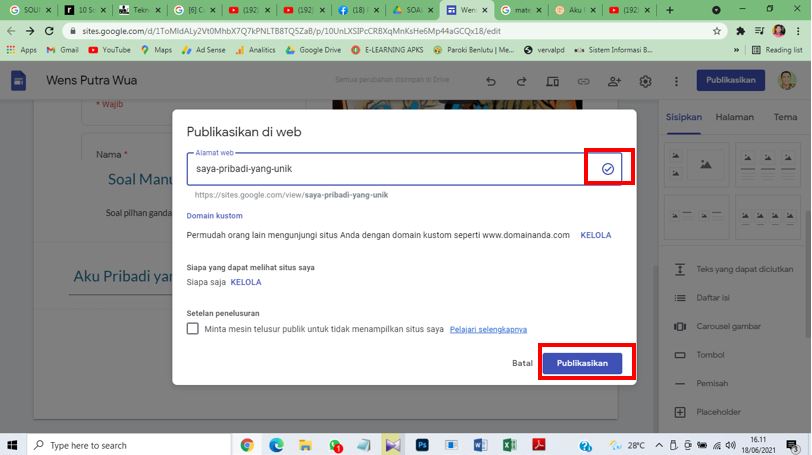
Task: Click the Google Sites logo icon
Action: (19, 81)
